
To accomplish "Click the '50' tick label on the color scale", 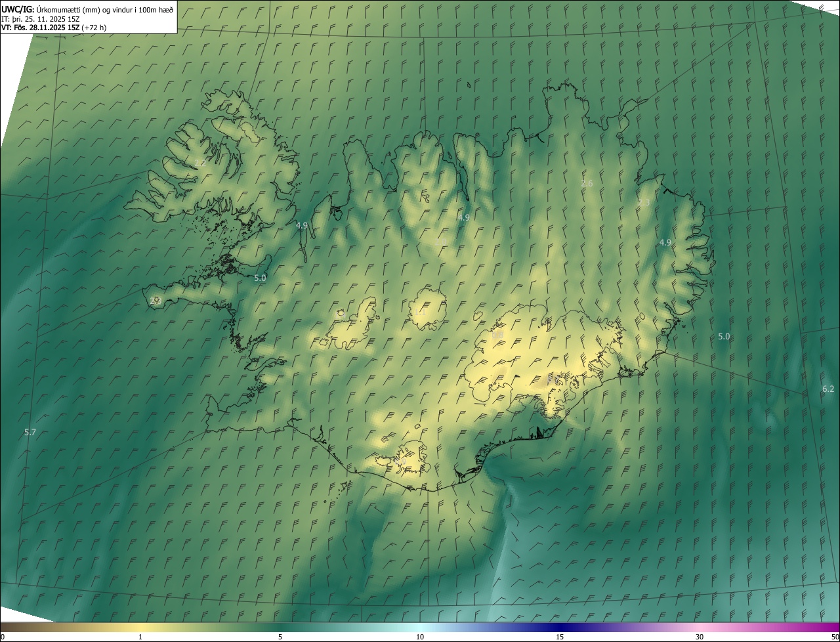I will (835, 637).
